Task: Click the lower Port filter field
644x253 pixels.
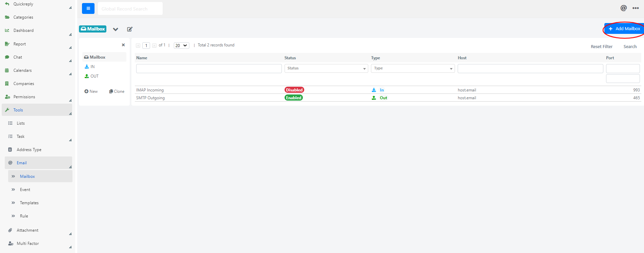Action: point(623,79)
